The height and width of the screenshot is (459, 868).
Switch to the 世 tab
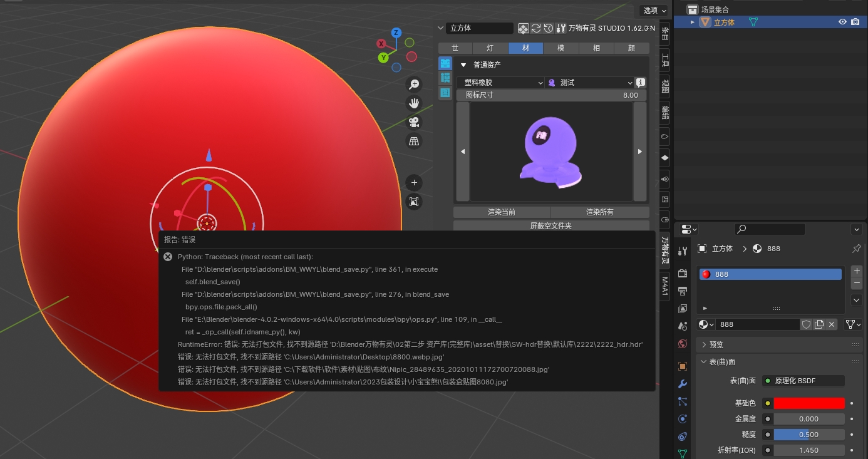pyautogui.click(x=455, y=48)
